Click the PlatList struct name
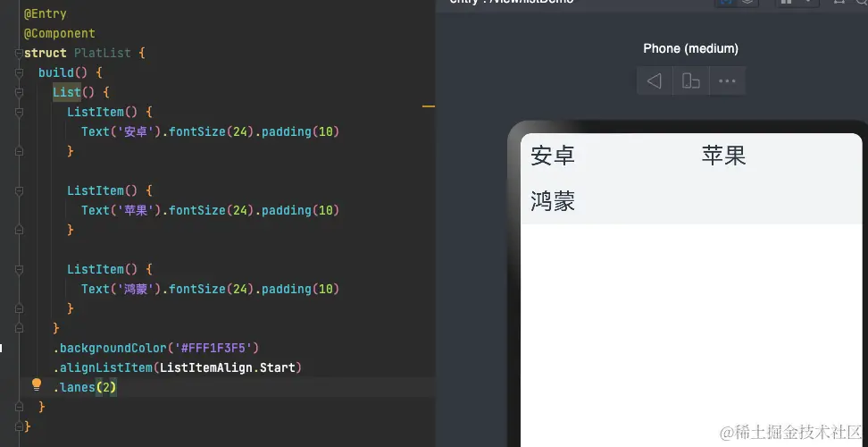The width and height of the screenshot is (868, 447). coord(103,53)
